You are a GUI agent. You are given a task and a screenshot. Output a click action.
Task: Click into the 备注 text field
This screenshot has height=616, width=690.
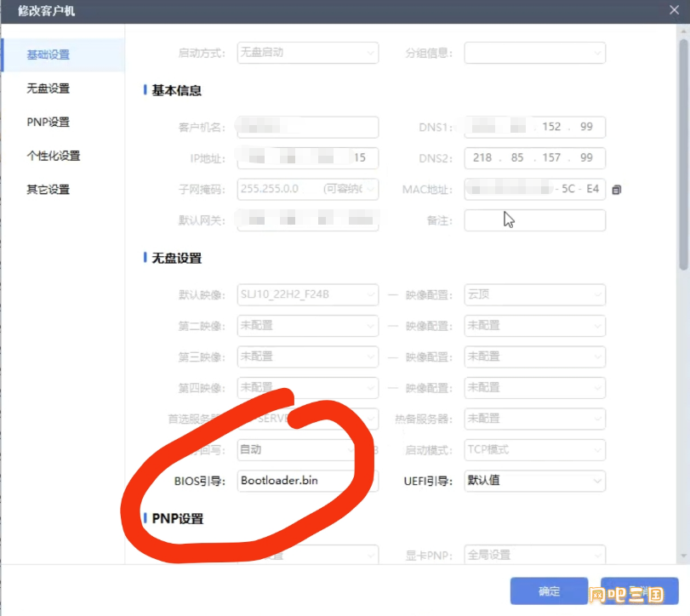pyautogui.click(x=534, y=220)
